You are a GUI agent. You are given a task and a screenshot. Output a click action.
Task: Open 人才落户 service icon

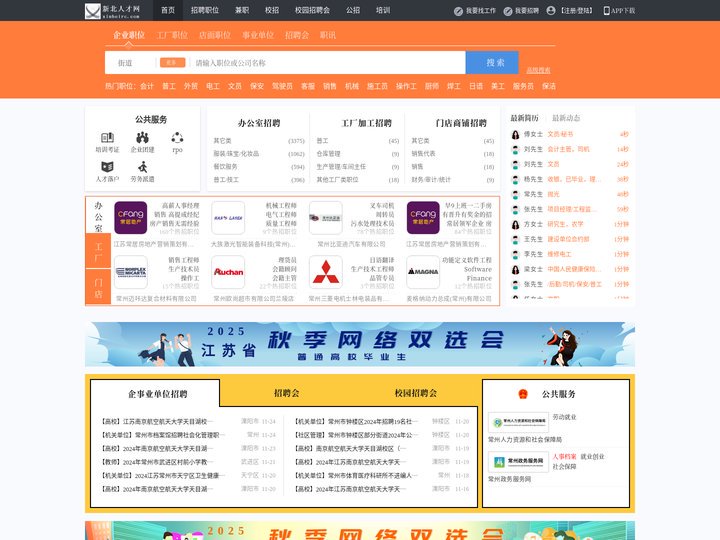point(107,167)
